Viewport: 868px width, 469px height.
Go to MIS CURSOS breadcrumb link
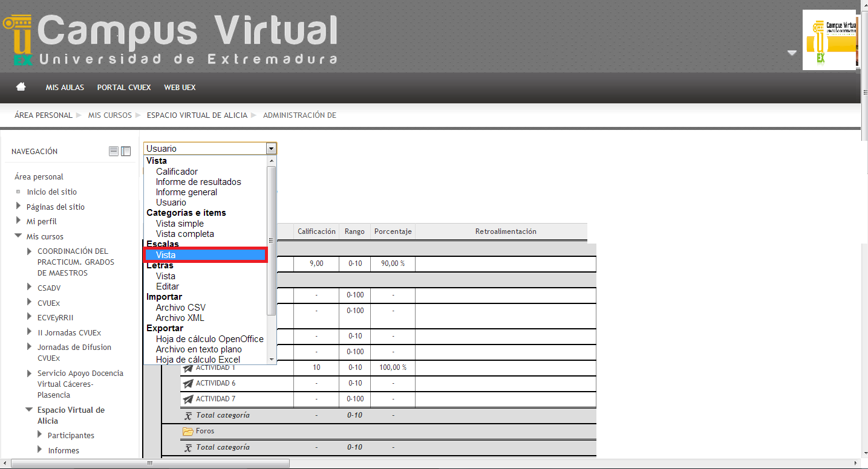click(x=109, y=115)
